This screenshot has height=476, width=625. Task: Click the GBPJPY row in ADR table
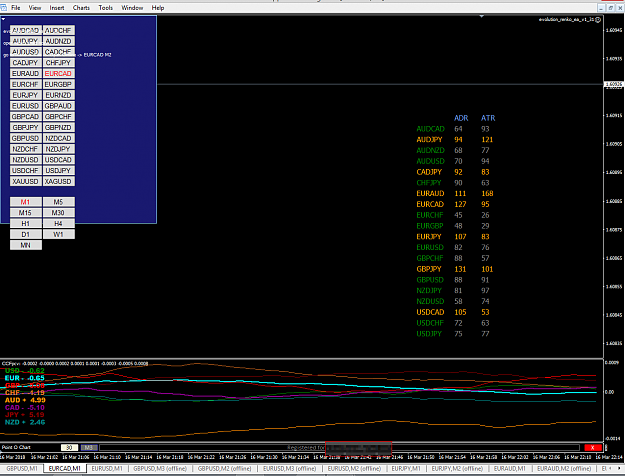(455, 269)
